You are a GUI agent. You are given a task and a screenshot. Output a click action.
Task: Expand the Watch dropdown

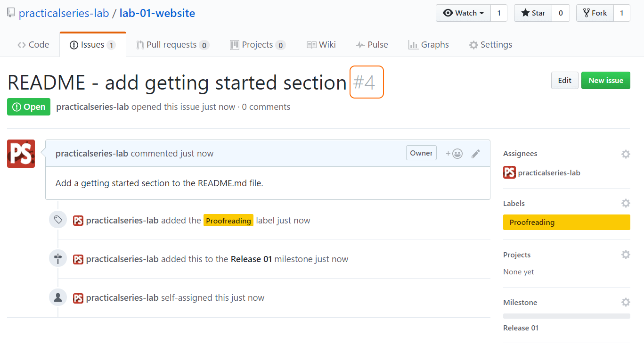464,13
